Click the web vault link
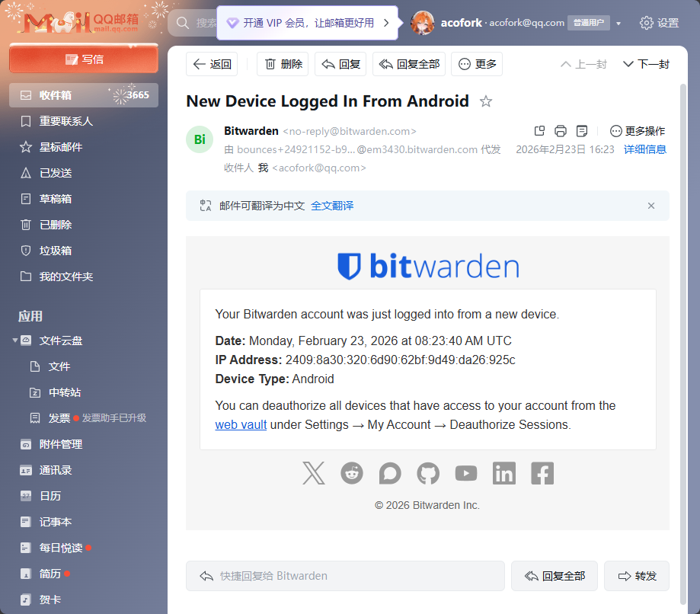 tap(241, 424)
